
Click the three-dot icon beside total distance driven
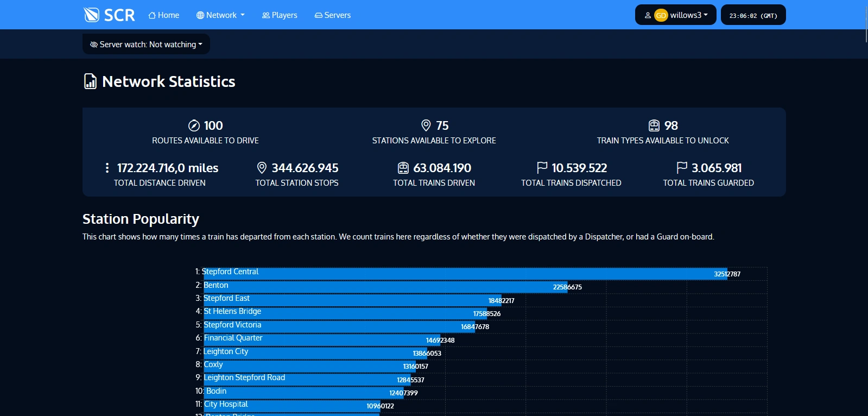pos(107,168)
